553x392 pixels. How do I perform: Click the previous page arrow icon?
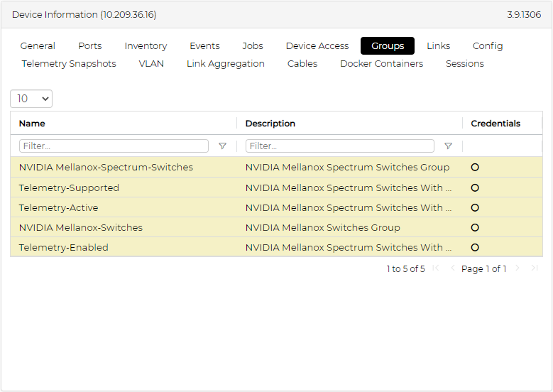(452, 268)
